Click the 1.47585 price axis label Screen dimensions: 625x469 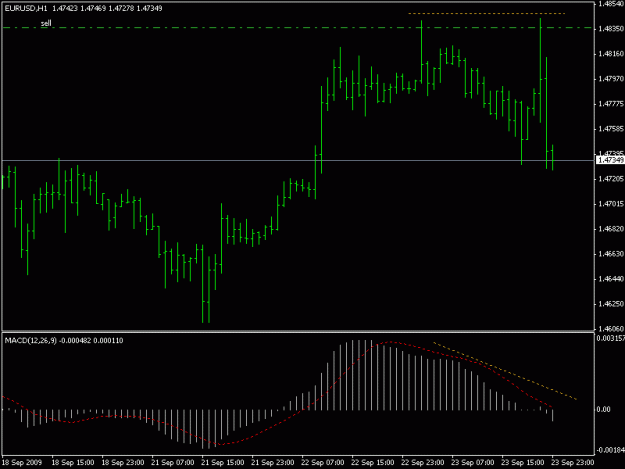[610, 129]
